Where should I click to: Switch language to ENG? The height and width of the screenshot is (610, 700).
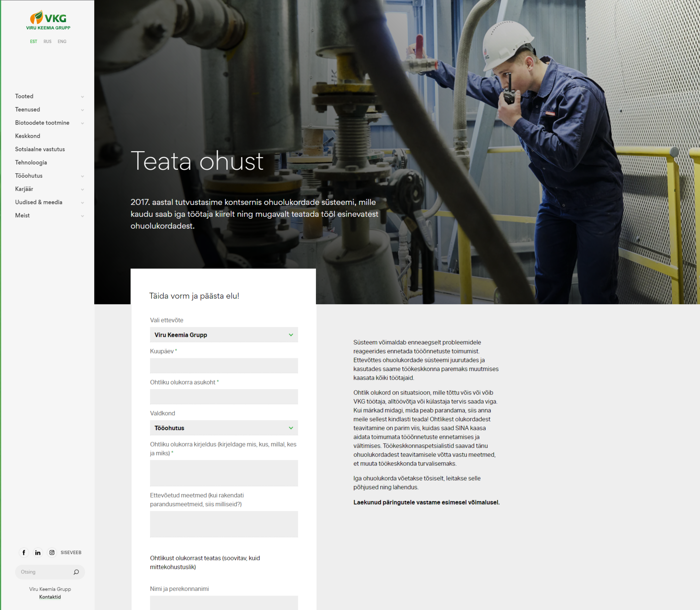(62, 42)
